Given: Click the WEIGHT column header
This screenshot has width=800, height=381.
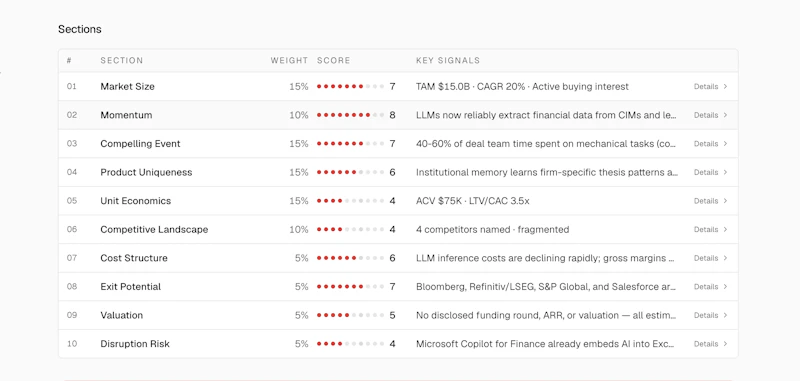Looking at the screenshot, I should (289, 60).
